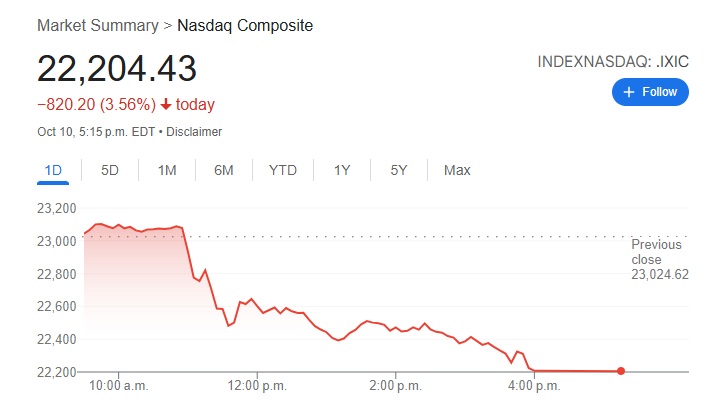Click the Previous close label

click(657, 252)
